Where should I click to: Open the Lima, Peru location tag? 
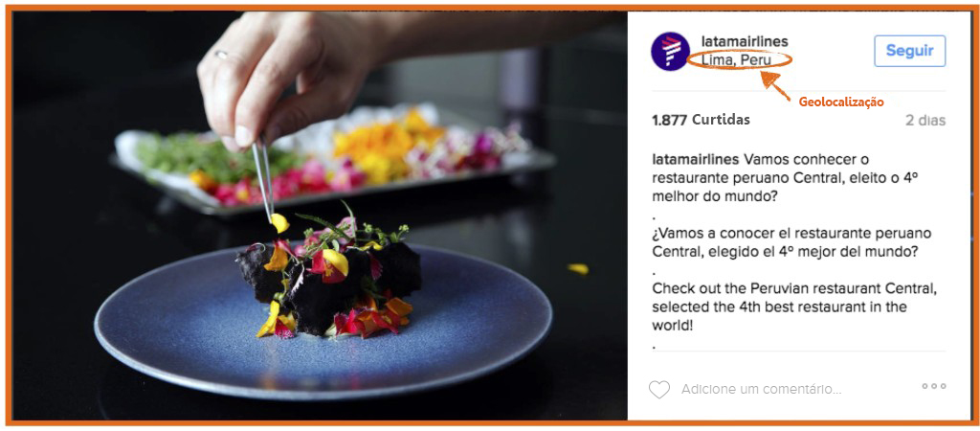tap(736, 60)
